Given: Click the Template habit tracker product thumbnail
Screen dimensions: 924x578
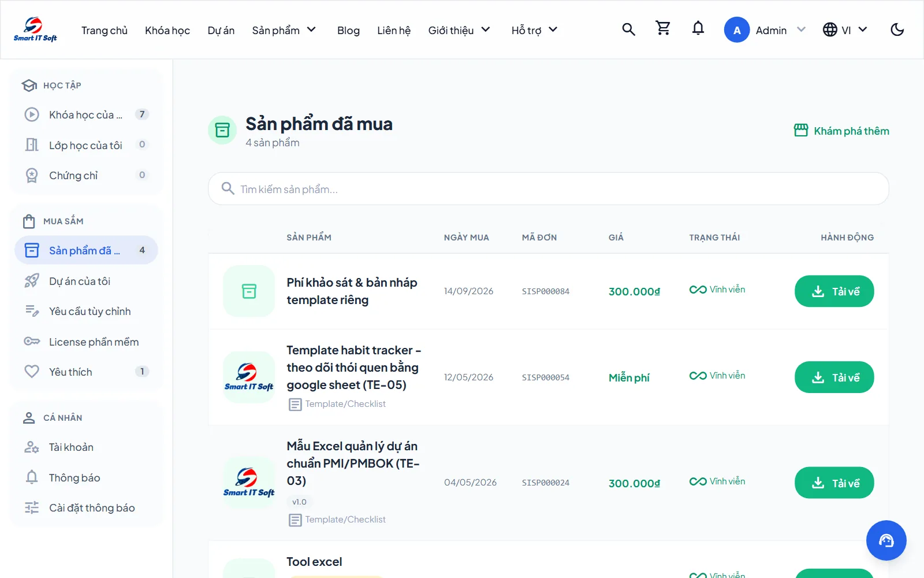Looking at the screenshot, I should [249, 377].
